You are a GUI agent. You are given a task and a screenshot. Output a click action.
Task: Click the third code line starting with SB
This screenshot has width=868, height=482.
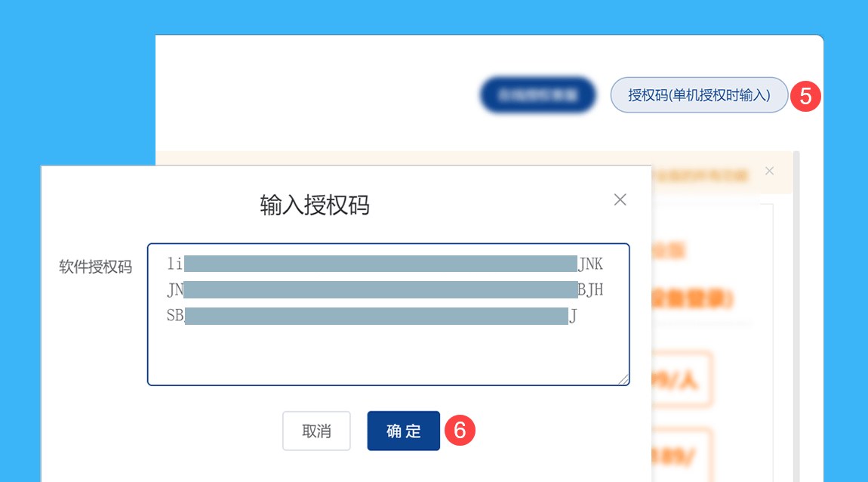click(x=371, y=316)
